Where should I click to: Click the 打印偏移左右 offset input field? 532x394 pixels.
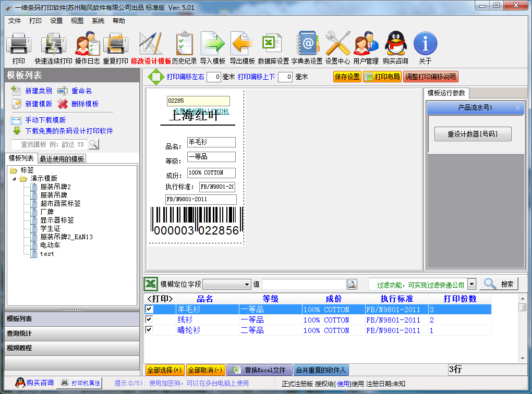214,77
